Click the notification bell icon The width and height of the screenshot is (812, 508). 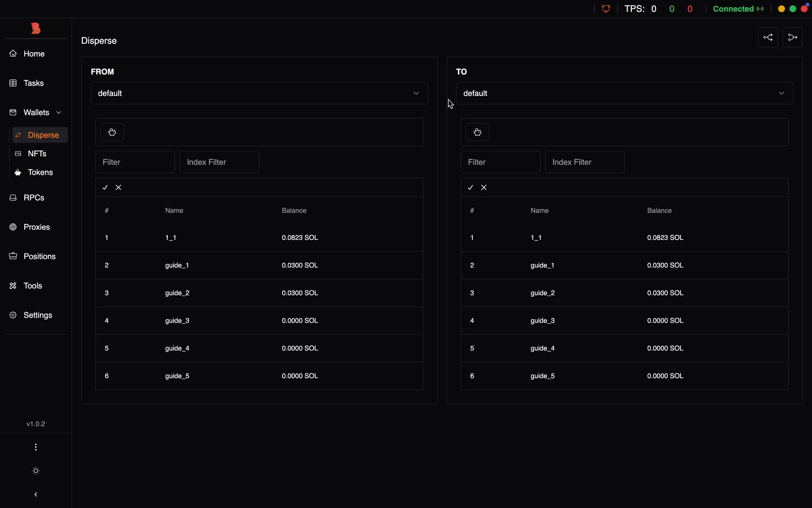[606, 9]
